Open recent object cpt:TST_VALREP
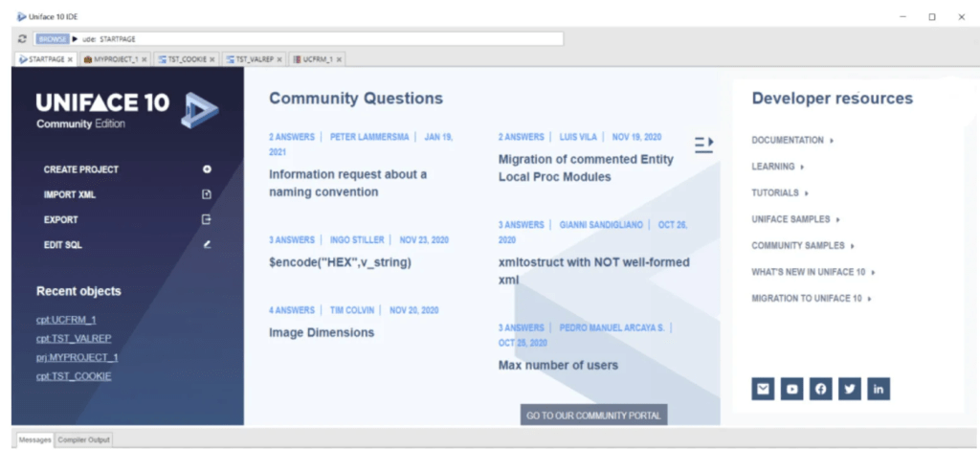Image resolution: width=980 pixels, height=450 pixels. pyautogui.click(x=74, y=339)
